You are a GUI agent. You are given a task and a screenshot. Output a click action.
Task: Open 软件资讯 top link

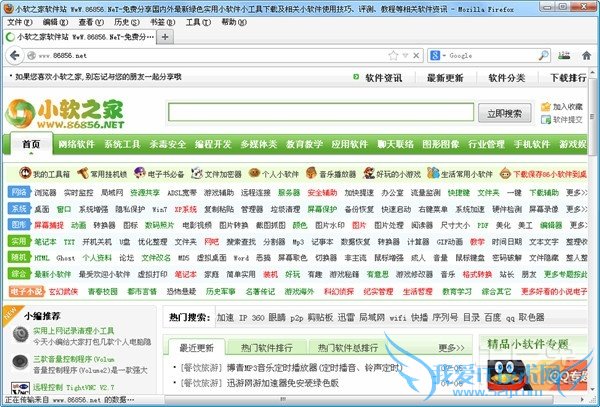[383, 78]
